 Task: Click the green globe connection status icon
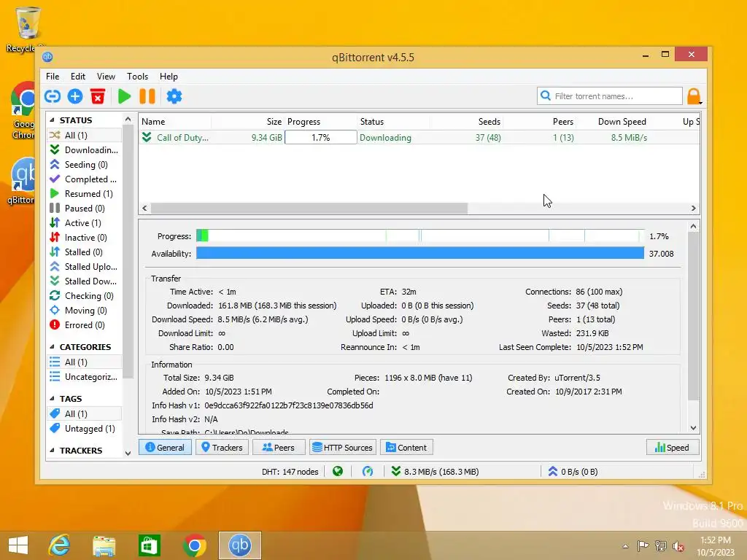[338, 472]
